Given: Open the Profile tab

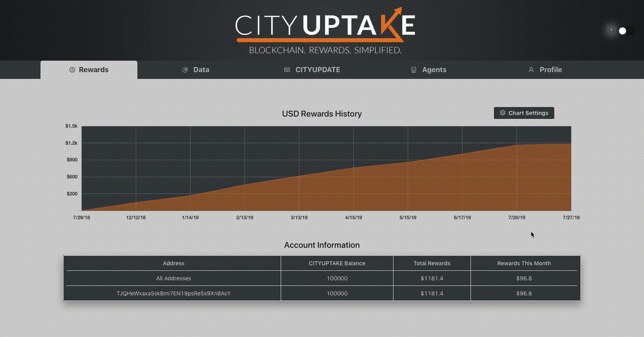Looking at the screenshot, I should tap(545, 70).
